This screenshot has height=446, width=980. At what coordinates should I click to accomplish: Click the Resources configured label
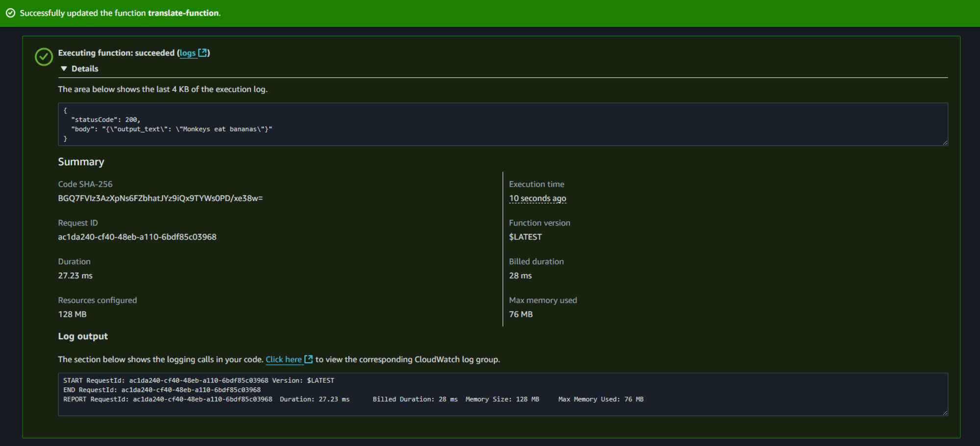click(98, 300)
